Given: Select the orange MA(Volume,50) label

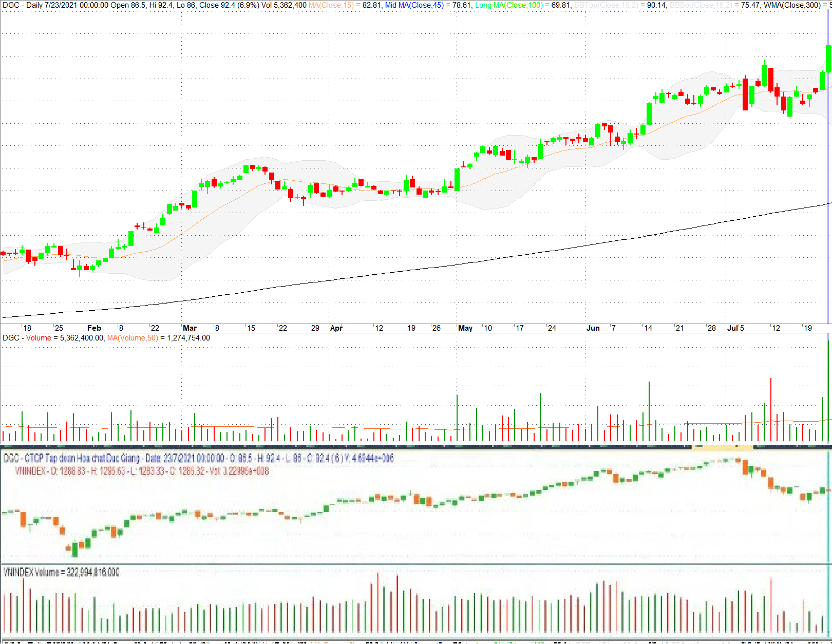Looking at the screenshot, I should pyautogui.click(x=133, y=338).
